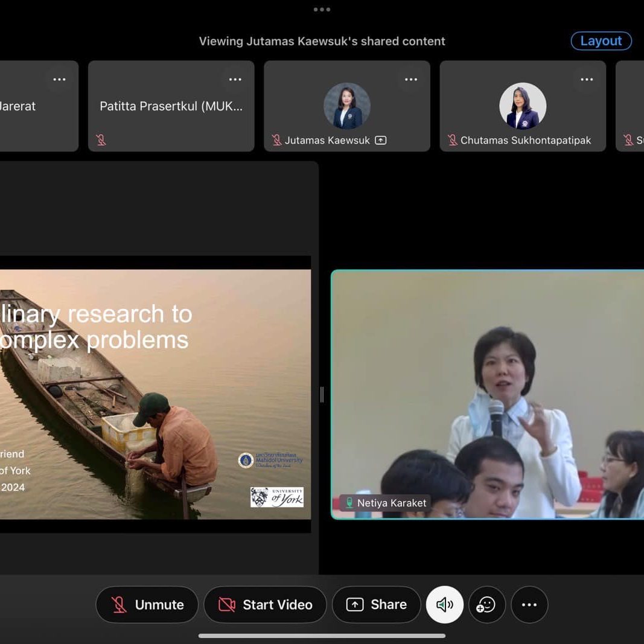
Task: Toggle Unmute microphone button
Action: (147, 604)
